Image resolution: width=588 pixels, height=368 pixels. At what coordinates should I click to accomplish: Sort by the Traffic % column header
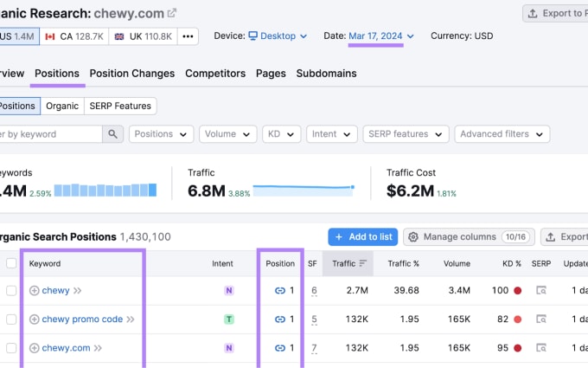[403, 263]
